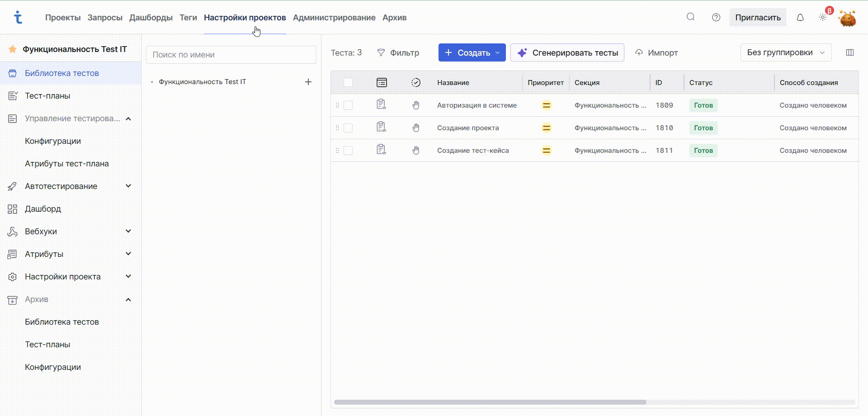Screen dimensions: 868x416
Task: Switch to Тест-планы in the sidebar
Action: (x=47, y=96)
